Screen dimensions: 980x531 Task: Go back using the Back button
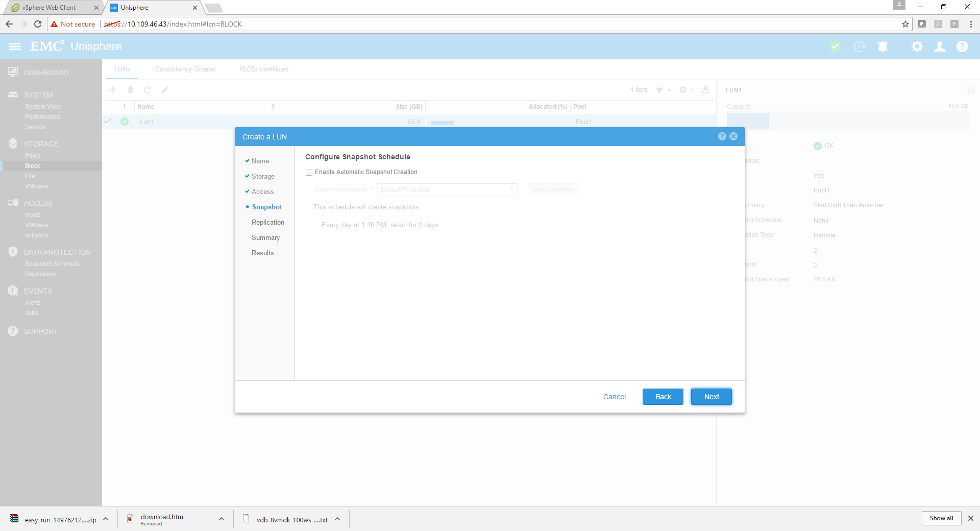[663, 397]
